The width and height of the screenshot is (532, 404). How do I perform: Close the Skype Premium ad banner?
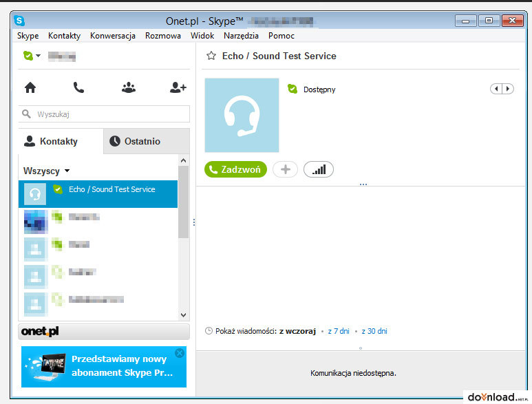tap(180, 353)
